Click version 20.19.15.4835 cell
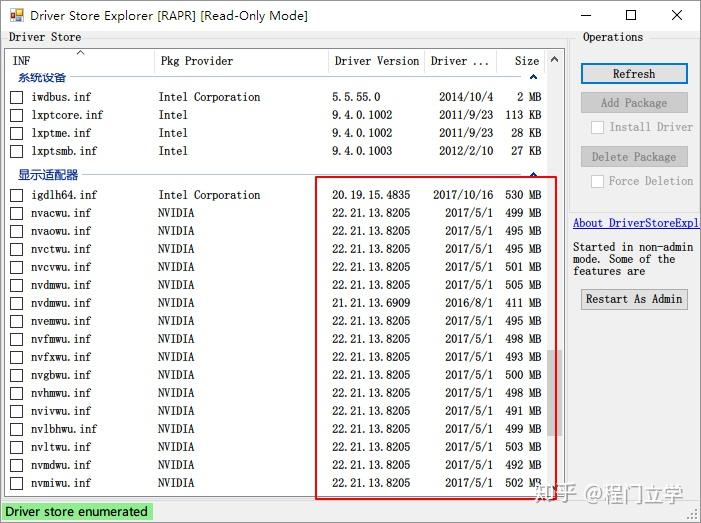The image size is (701, 523). point(371,195)
